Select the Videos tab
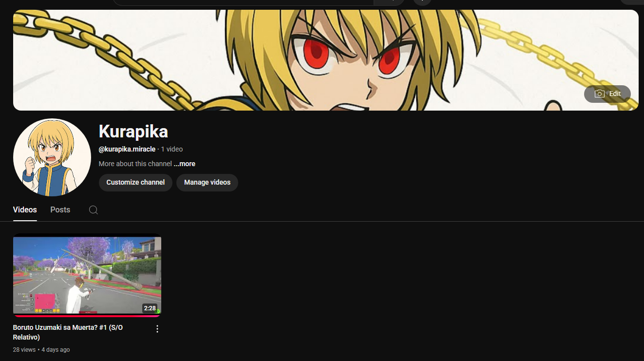Viewport: 644px width, 361px height. click(25, 210)
